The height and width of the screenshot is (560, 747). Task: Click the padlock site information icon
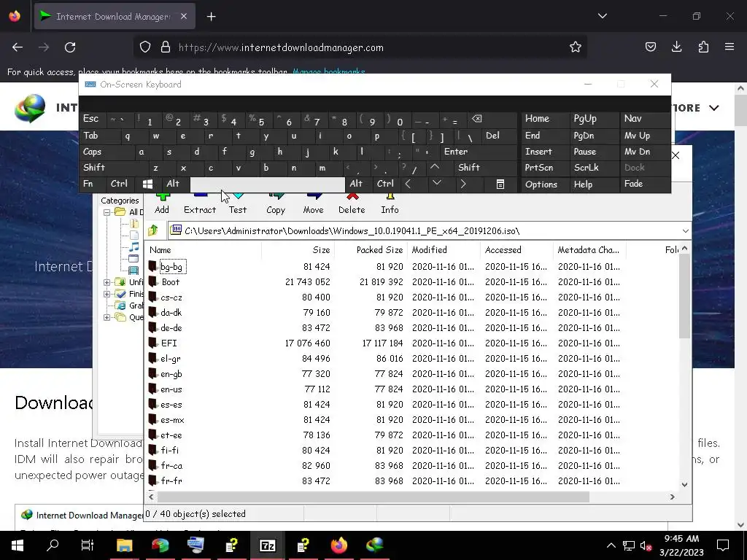(166, 47)
